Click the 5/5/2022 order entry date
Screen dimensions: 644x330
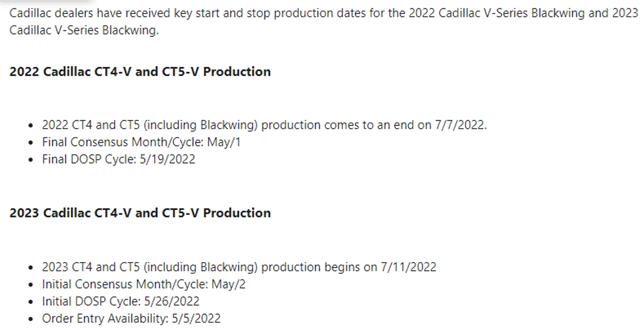[196, 318]
